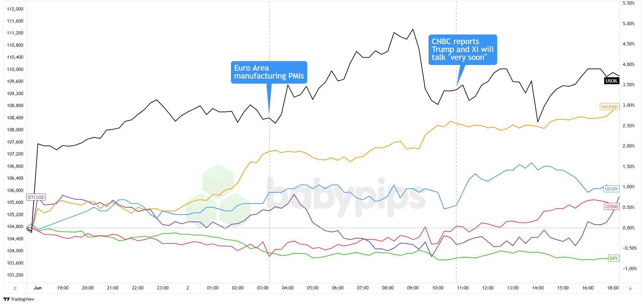The image size is (644, 305).
Task: Click the TradingView logo icon
Action: (x=6, y=299)
